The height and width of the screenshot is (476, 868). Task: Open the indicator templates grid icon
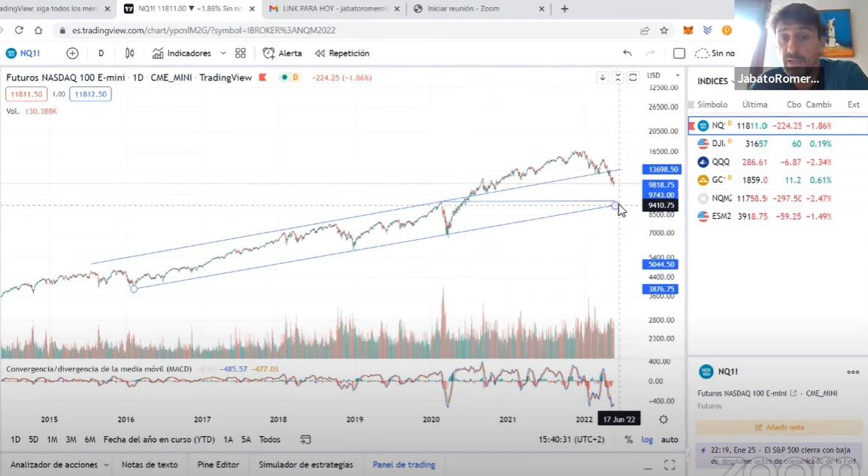tap(241, 53)
